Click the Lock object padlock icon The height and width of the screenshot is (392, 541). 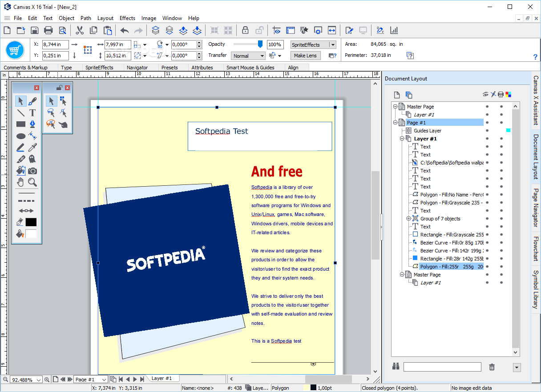click(x=245, y=30)
